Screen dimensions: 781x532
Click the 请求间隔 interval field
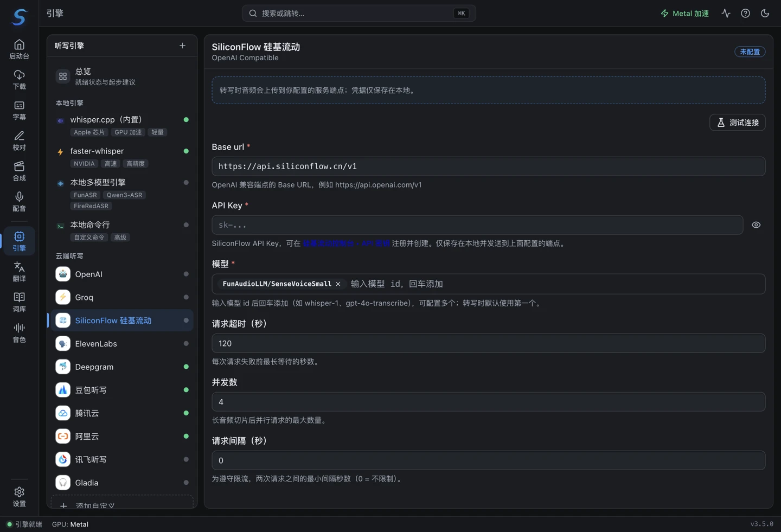(488, 460)
